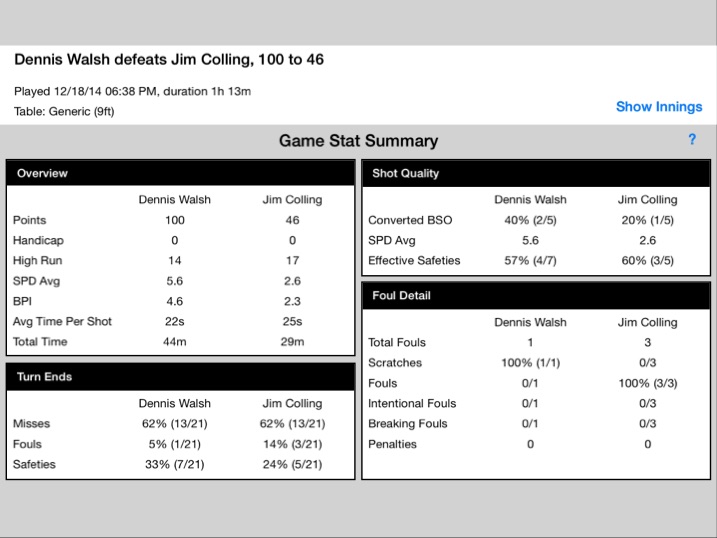
Task: Select the Overview panel header
Action: coord(181,173)
